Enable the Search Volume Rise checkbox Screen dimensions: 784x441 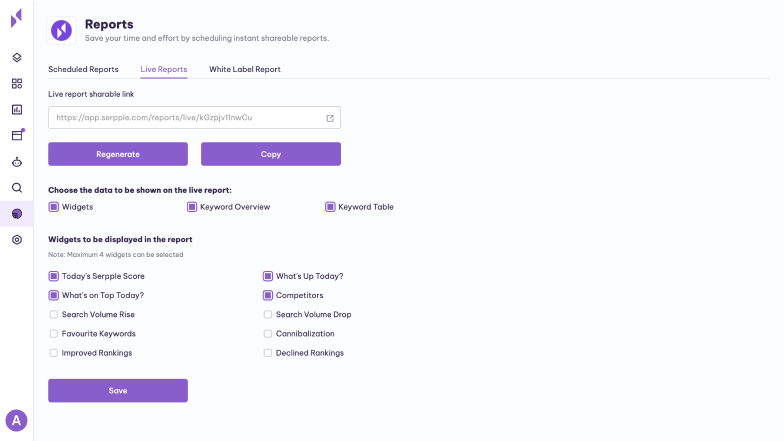[54, 314]
